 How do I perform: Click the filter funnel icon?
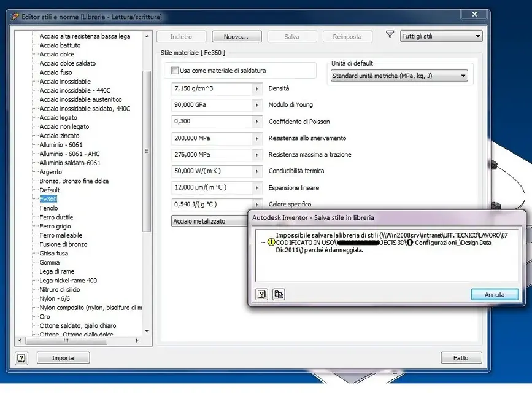coord(390,34)
